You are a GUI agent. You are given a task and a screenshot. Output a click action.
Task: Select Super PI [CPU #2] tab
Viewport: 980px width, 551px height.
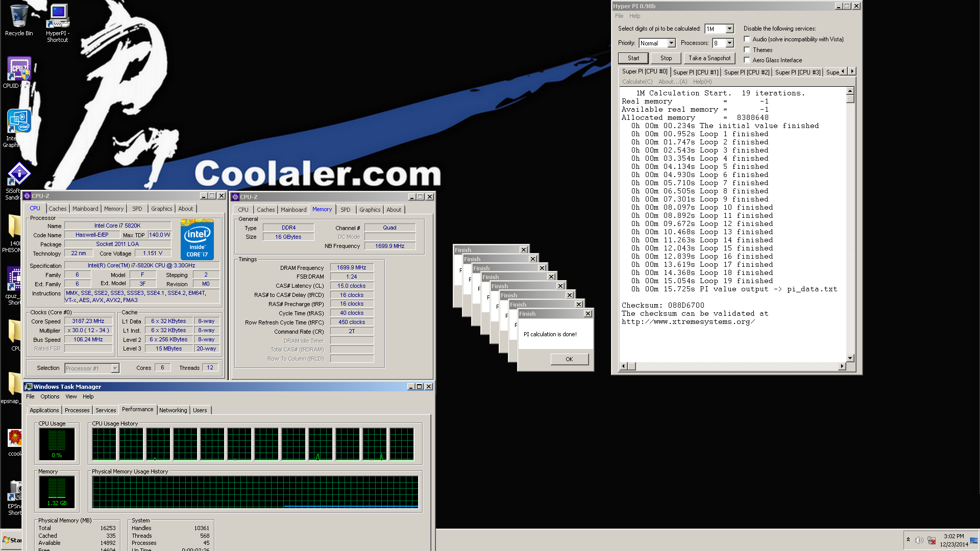tap(746, 72)
